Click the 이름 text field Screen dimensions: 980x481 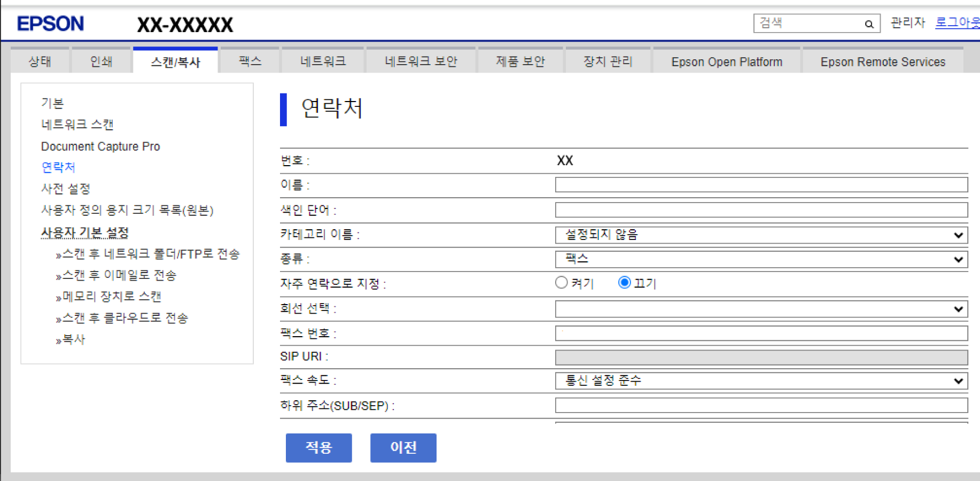point(761,185)
